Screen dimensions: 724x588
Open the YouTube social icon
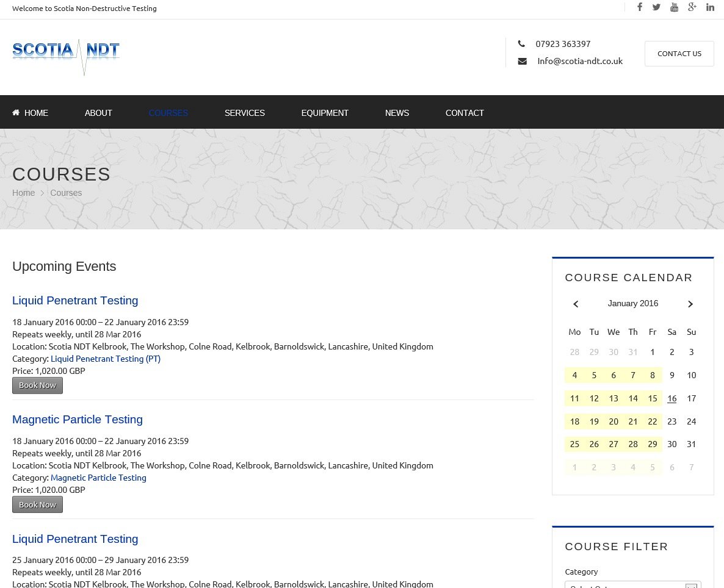[674, 7]
